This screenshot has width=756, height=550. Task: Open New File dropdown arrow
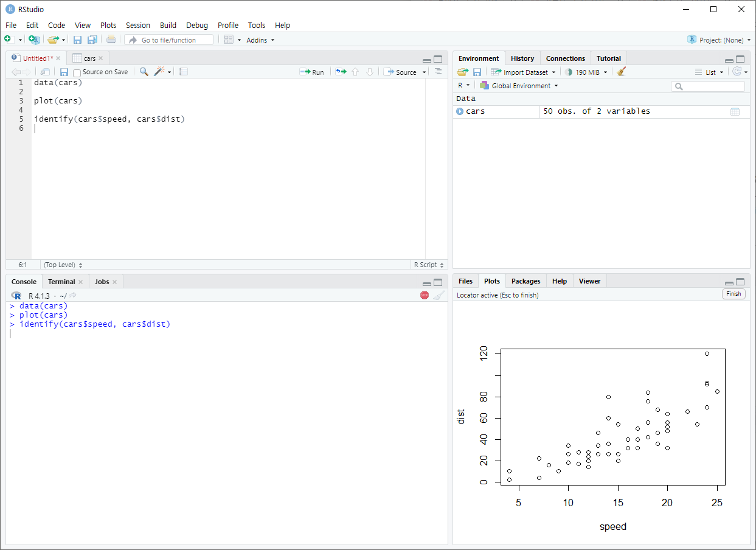(x=20, y=40)
